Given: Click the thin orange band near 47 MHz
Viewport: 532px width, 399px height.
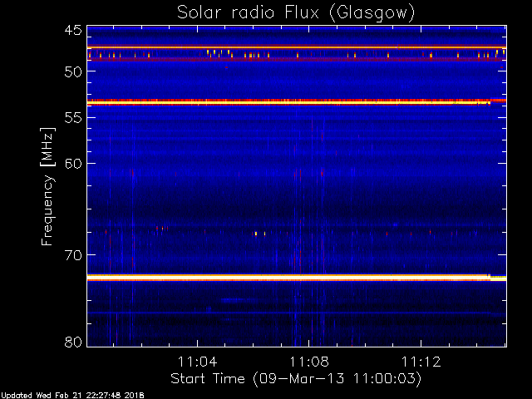Looking at the screenshot, I should (297, 47).
